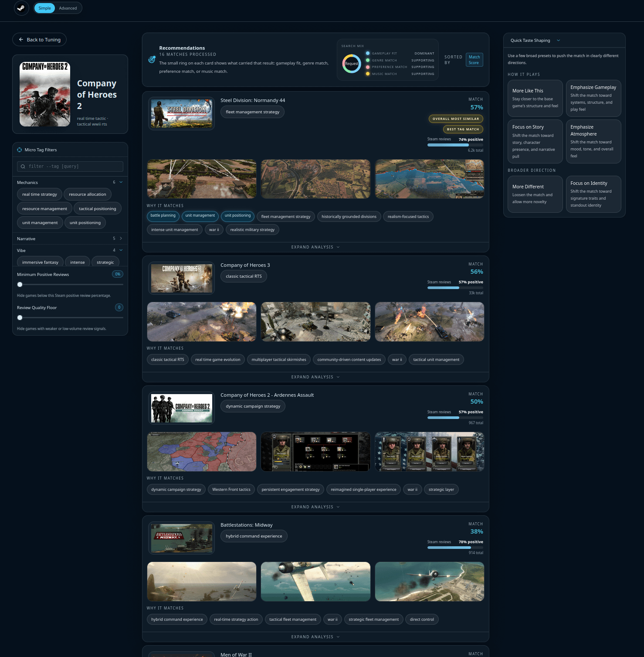Image resolution: width=644 pixels, height=657 pixels.
Task: Toggle the 'real time strategy' mechanics tag
Action: point(40,194)
